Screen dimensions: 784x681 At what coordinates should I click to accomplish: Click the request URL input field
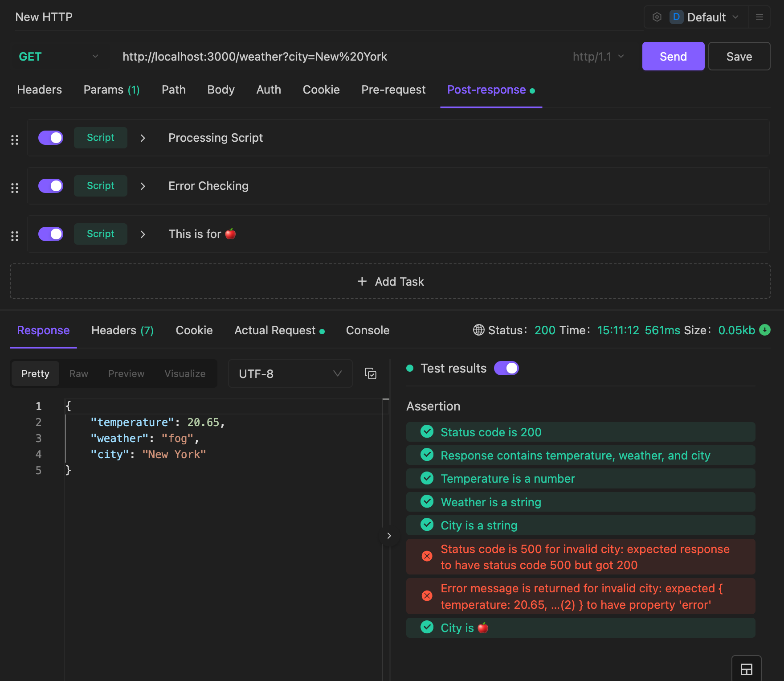(339, 57)
